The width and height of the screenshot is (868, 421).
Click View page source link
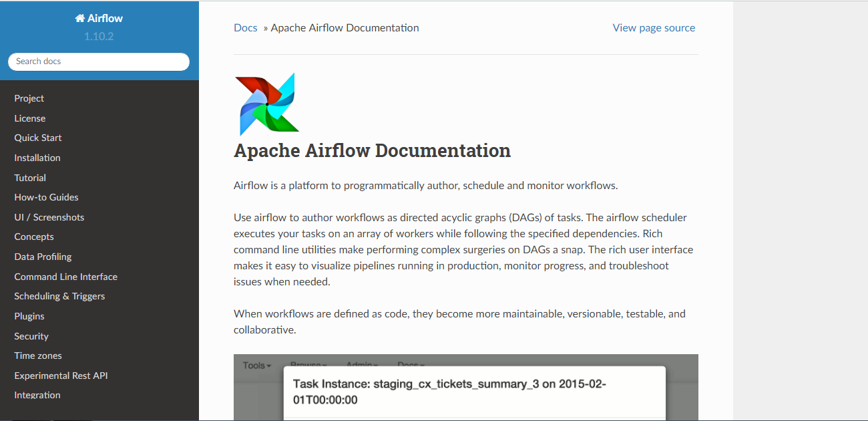(x=654, y=28)
